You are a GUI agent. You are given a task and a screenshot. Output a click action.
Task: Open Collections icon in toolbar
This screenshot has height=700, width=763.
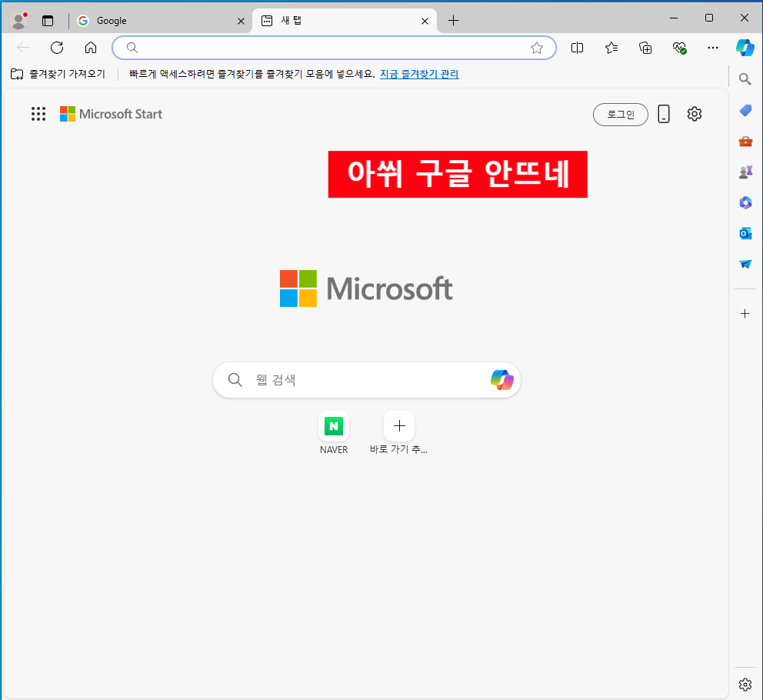coord(645,48)
